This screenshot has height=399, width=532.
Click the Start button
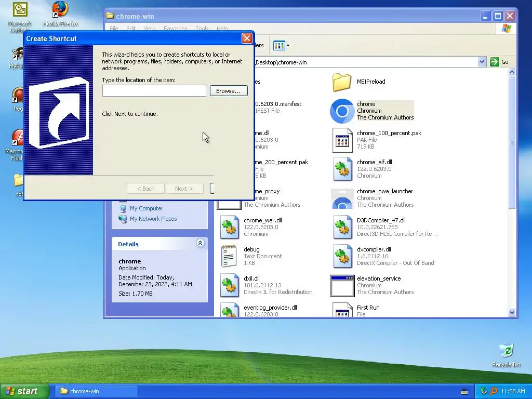point(24,392)
